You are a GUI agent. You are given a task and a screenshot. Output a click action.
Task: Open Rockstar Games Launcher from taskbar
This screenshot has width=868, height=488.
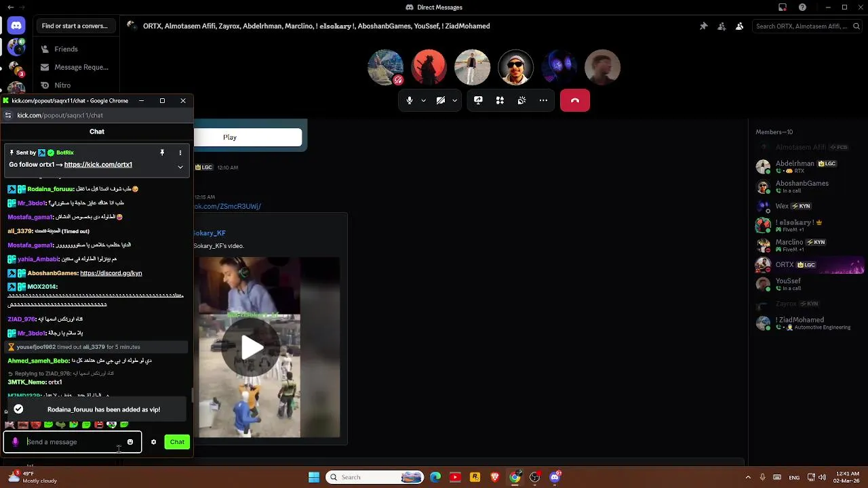[475, 477]
